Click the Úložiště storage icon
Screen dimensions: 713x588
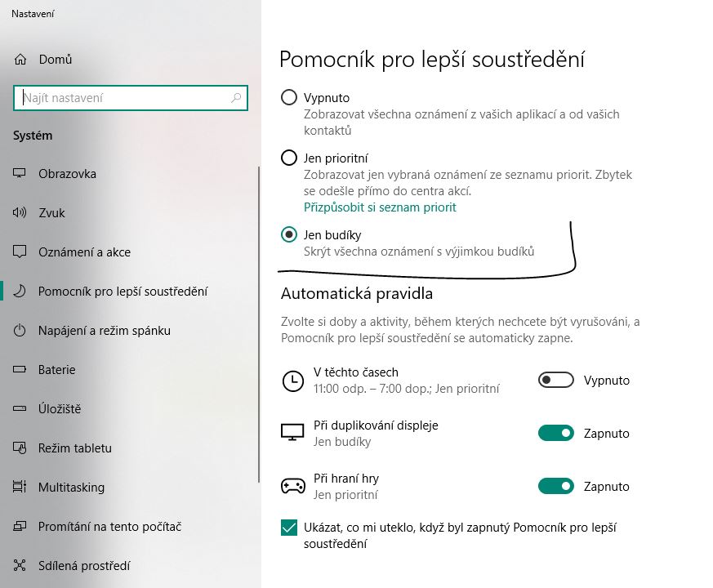pos(20,409)
